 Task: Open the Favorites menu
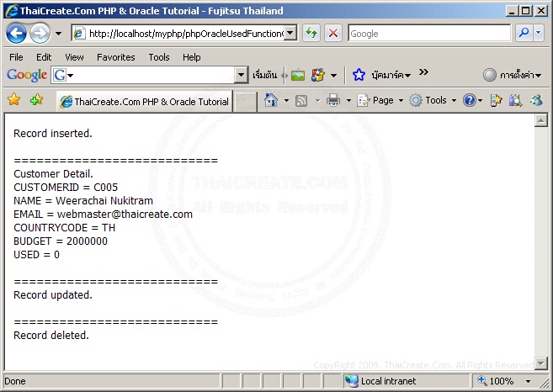(x=115, y=57)
